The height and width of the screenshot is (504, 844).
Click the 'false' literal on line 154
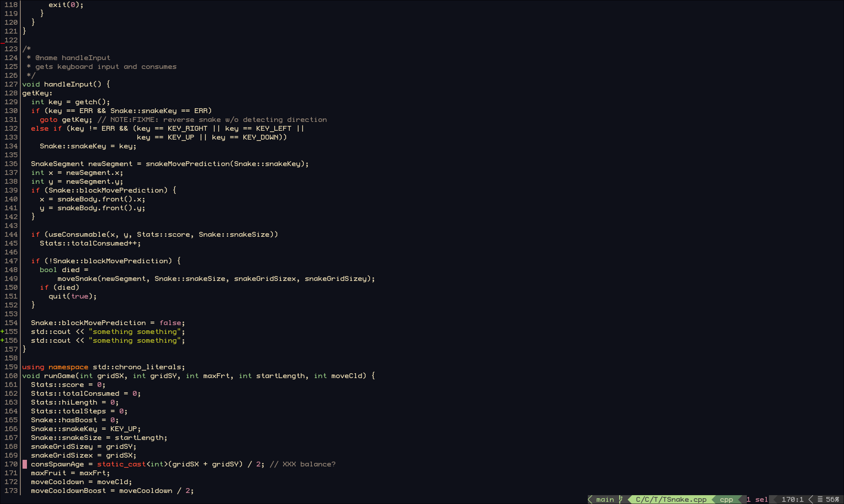pos(170,322)
